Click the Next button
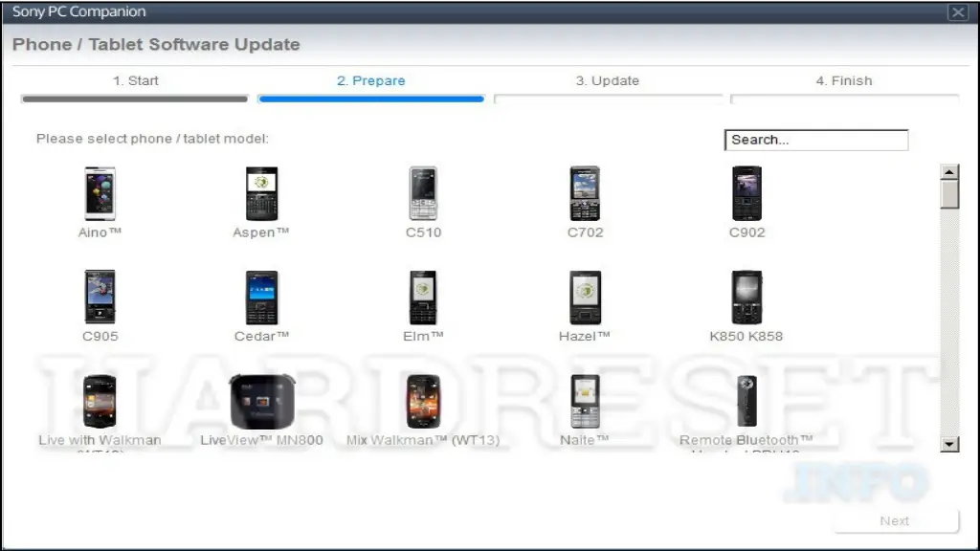 (x=895, y=521)
